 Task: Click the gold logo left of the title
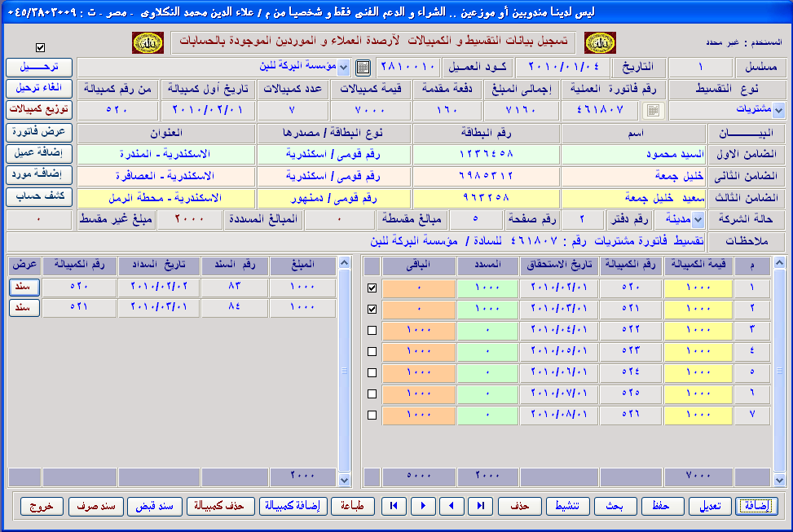pos(148,42)
